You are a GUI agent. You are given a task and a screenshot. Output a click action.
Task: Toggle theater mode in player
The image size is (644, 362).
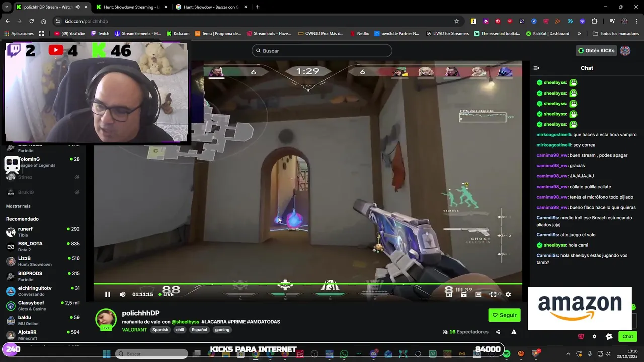point(478,294)
